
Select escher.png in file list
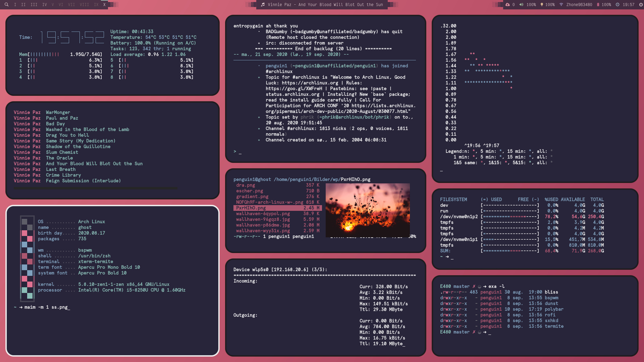coord(249,191)
